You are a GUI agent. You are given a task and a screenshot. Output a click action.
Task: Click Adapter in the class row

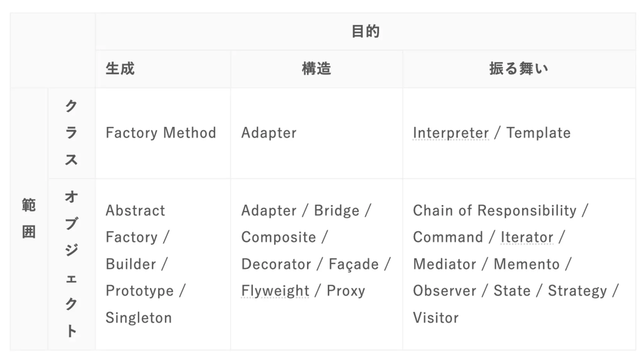coord(269,133)
